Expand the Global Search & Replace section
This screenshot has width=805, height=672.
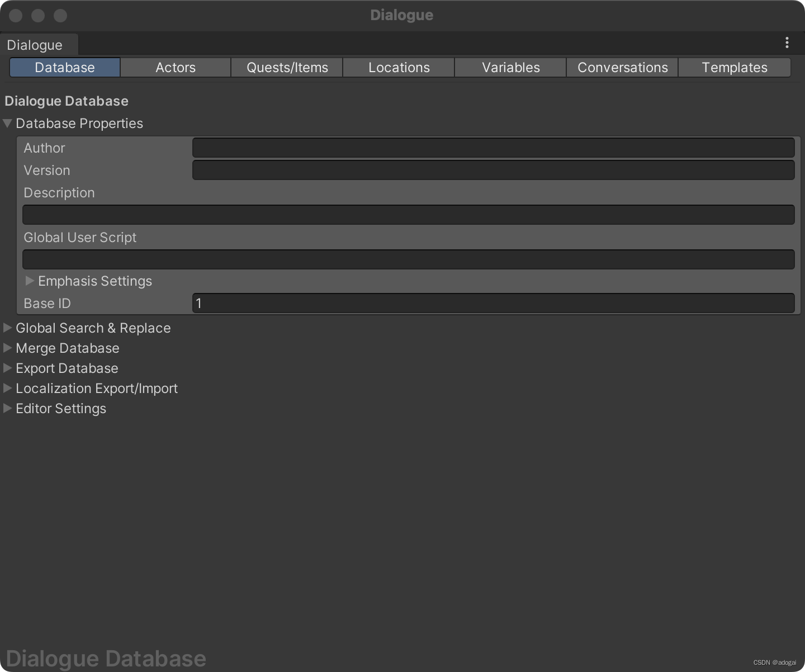pyautogui.click(x=8, y=328)
